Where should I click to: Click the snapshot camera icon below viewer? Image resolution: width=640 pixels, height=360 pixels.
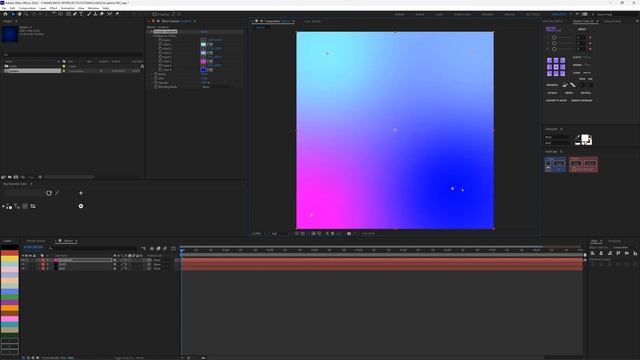[349, 233]
